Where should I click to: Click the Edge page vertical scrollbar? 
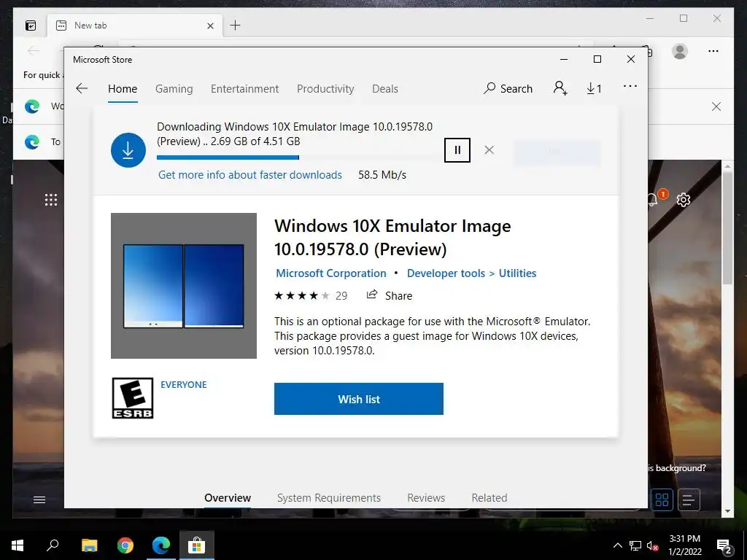pyautogui.click(x=727, y=228)
